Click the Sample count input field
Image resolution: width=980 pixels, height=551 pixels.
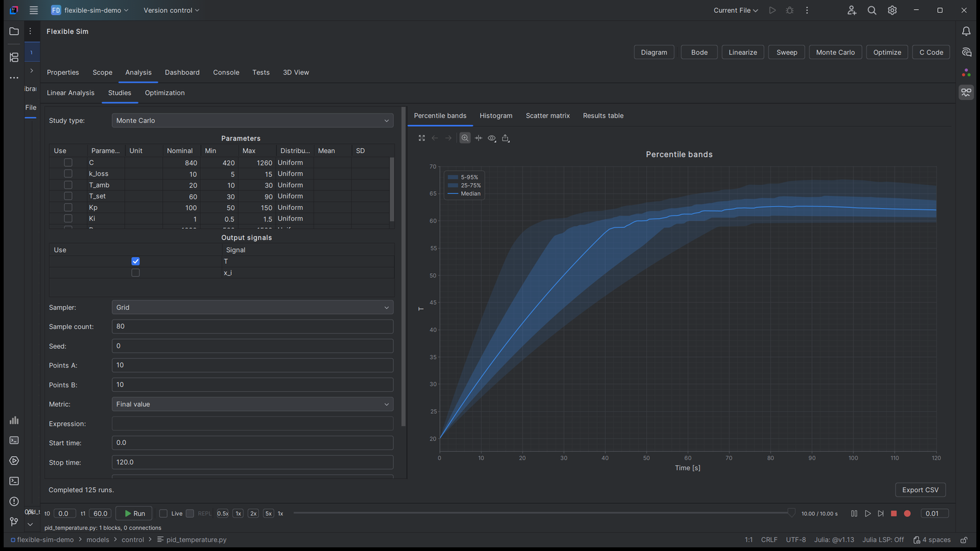[x=252, y=326]
